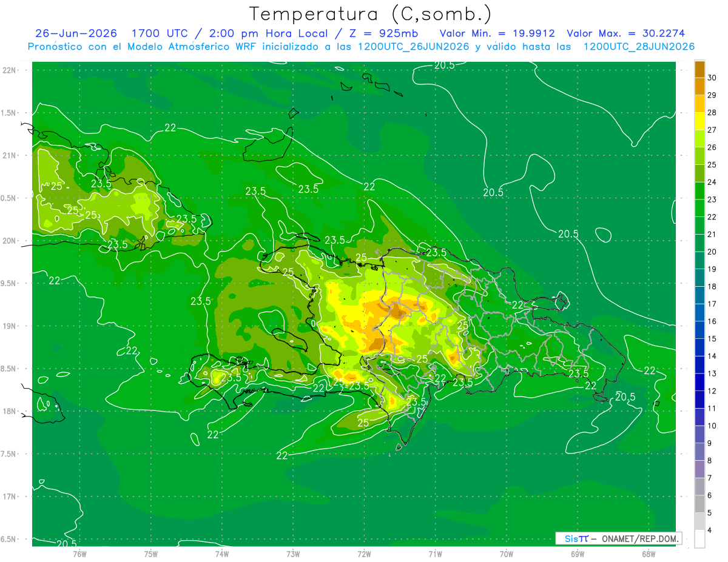This screenshot has height=562, width=728.
Task: Click the colorbar label "9"
Action: (x=710, y=443)
